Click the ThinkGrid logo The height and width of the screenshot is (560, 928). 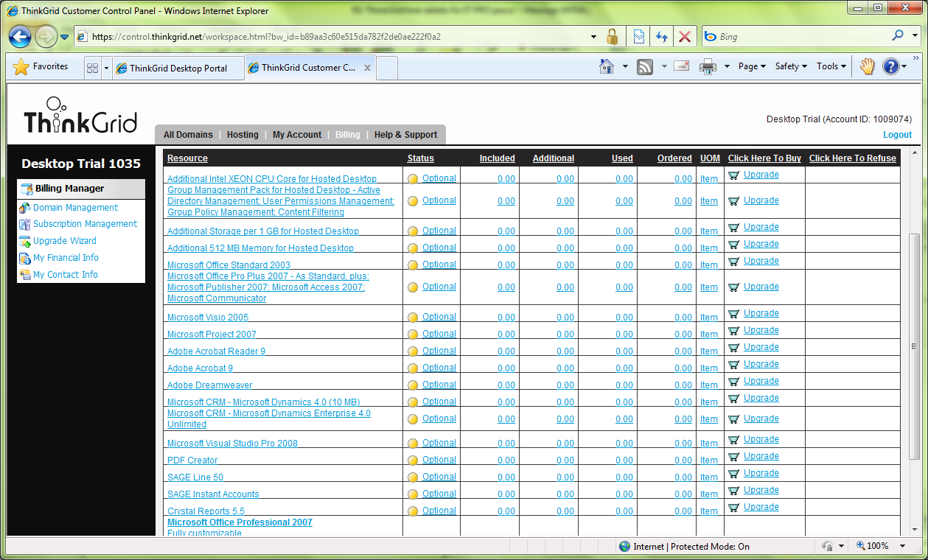[80, 116]
